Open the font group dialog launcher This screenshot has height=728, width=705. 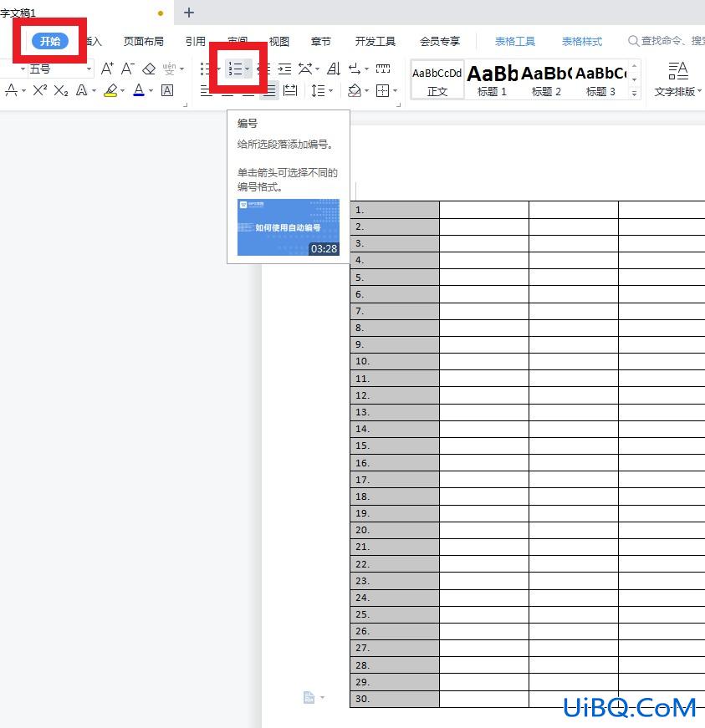coord(186,105)
